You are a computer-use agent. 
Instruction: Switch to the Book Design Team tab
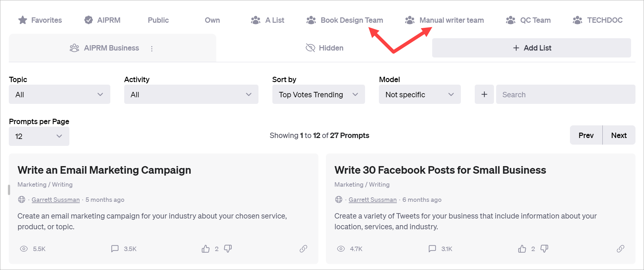(x=345, y=20)
